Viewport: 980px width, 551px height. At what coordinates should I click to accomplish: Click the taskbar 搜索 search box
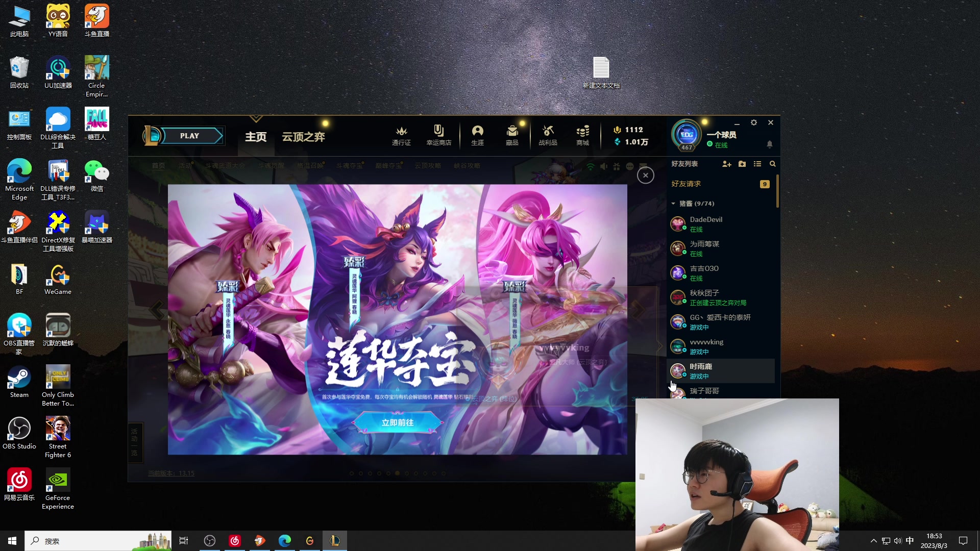pos(98,541)
